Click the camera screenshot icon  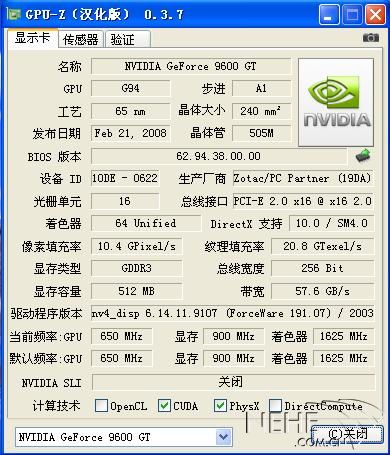click(x=371, y=38)
